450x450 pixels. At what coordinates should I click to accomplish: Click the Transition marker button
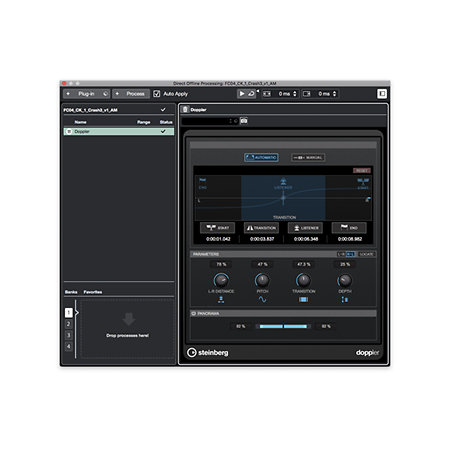tap(261, 228)
